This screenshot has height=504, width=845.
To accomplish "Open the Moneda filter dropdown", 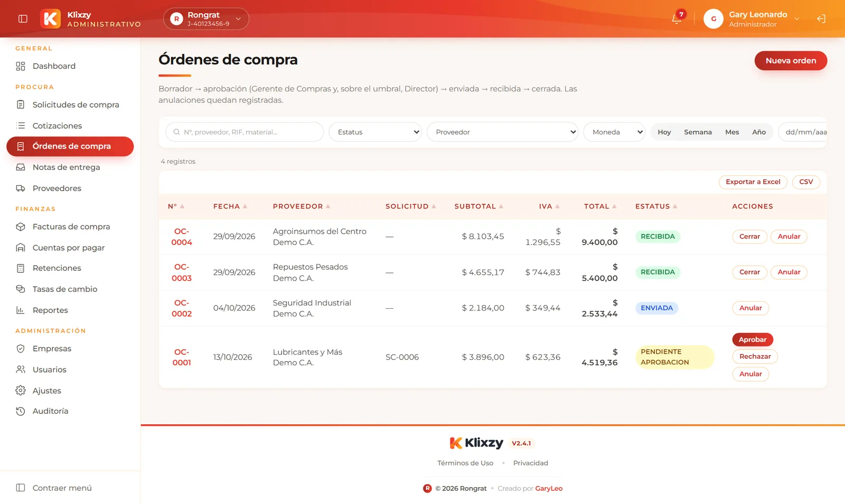I will (x=614, y=132).
